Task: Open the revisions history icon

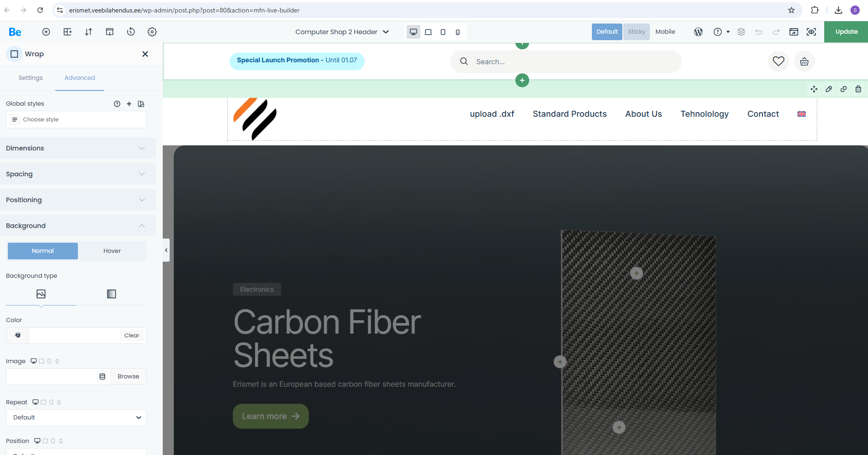Action: pyautogui.click(x=131, y=32)
